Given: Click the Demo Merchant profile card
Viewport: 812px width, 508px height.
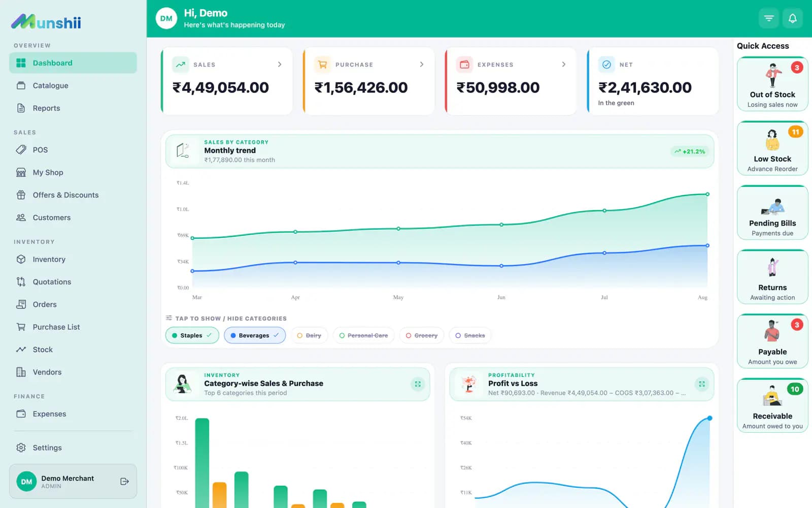Looking at the screenshot, I should point(73,481).
